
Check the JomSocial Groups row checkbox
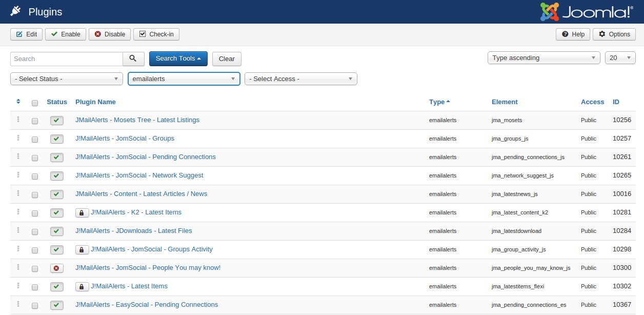click(35, 140)
